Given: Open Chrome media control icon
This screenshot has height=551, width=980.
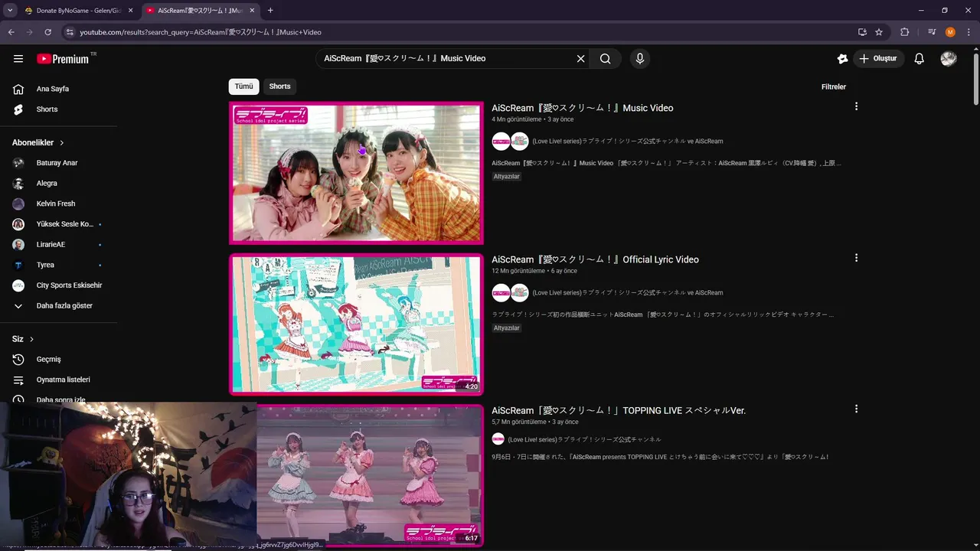Looking at the screenshot, I should [932, 32].
